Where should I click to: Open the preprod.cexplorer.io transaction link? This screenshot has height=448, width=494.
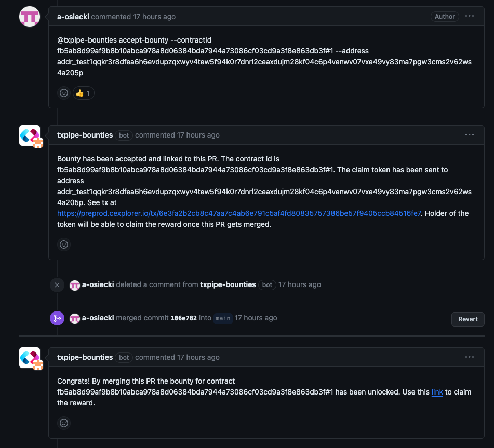pos(239,213)
